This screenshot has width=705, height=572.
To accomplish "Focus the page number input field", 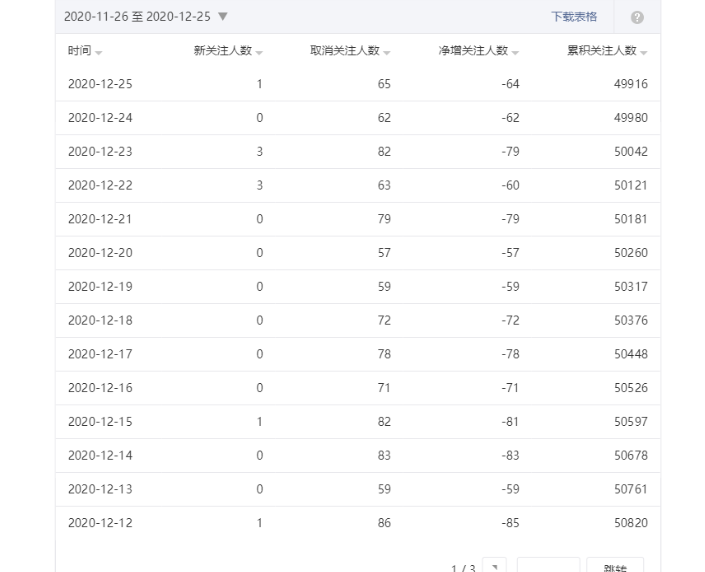I will 549,566.
